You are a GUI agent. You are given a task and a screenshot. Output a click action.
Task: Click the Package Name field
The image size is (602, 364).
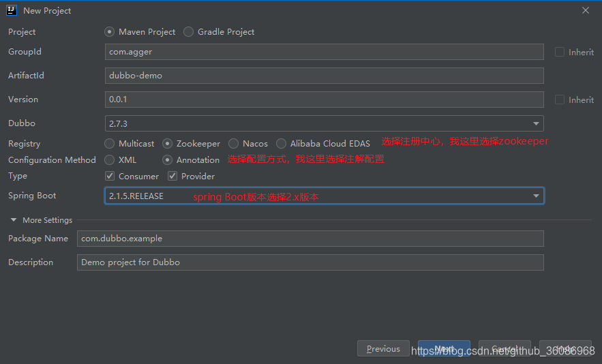pyautogui.click(x=310, y=239)
